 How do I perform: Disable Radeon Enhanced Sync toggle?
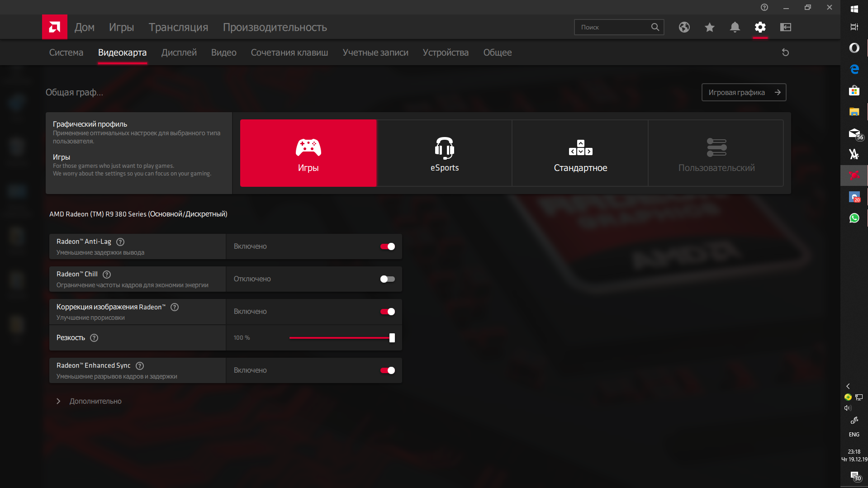(x=388, y=370)
